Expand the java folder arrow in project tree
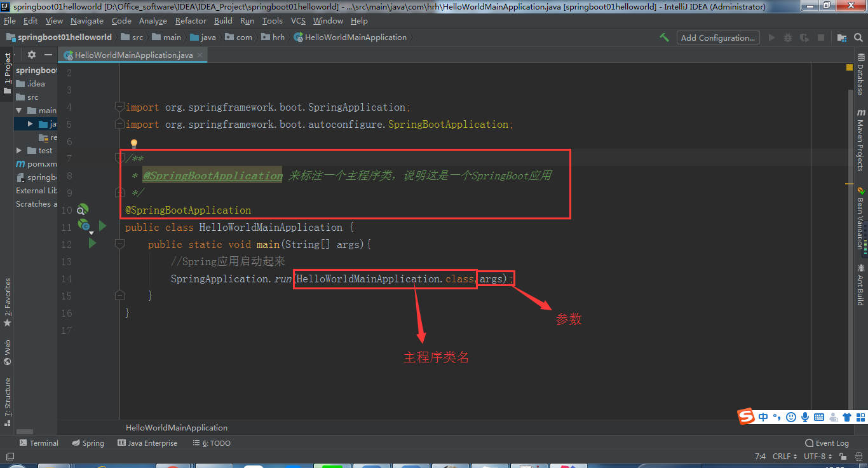The image size is (868, 468). pos(31,124)
